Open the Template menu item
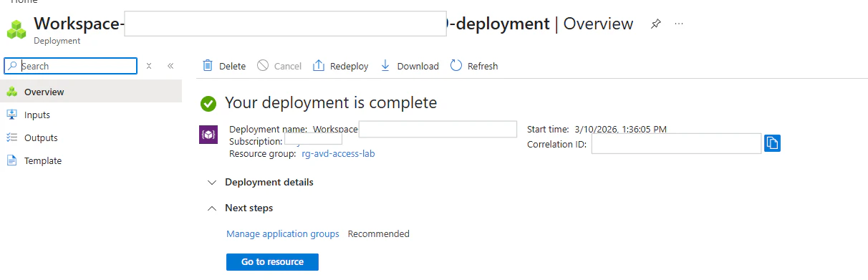 [91, 160]
